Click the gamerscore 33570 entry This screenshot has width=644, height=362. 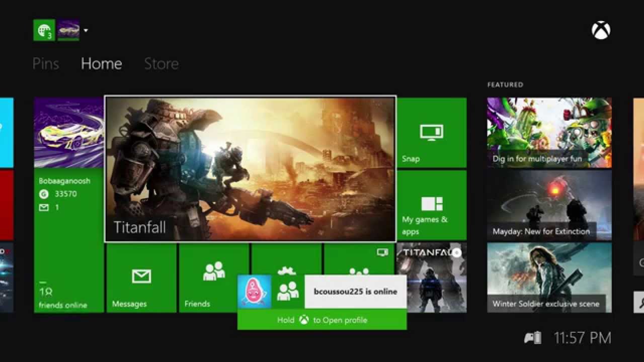58,194
